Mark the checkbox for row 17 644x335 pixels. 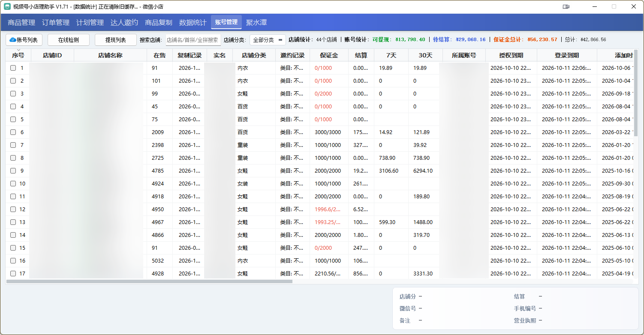point(13,273)
